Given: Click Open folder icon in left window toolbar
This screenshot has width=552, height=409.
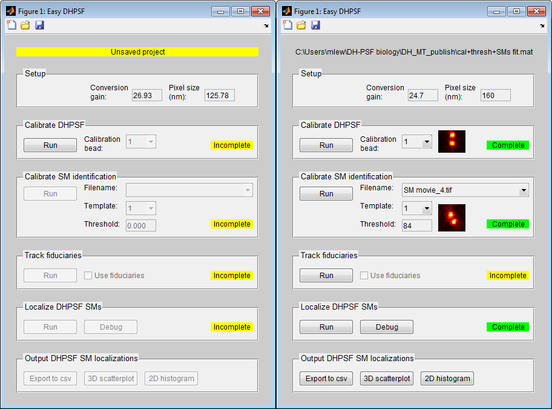Looking at the screenshot, I should pyautogui.click(x=25, y=25).
